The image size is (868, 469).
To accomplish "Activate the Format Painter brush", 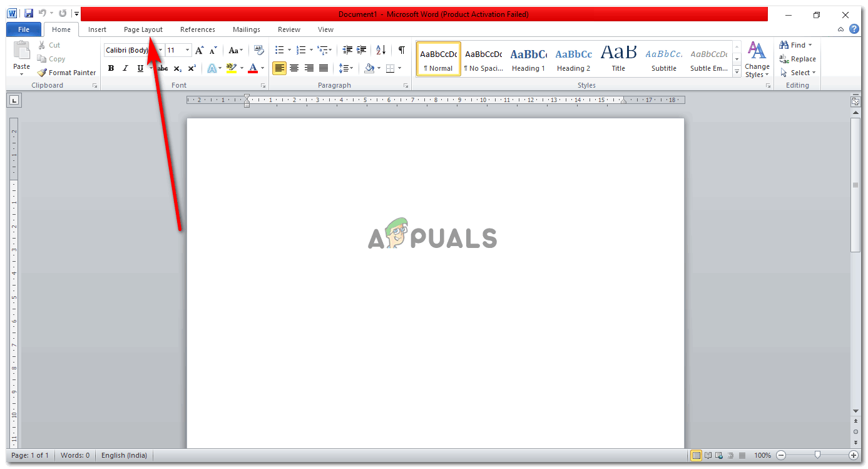I will [x=66, y=73].
